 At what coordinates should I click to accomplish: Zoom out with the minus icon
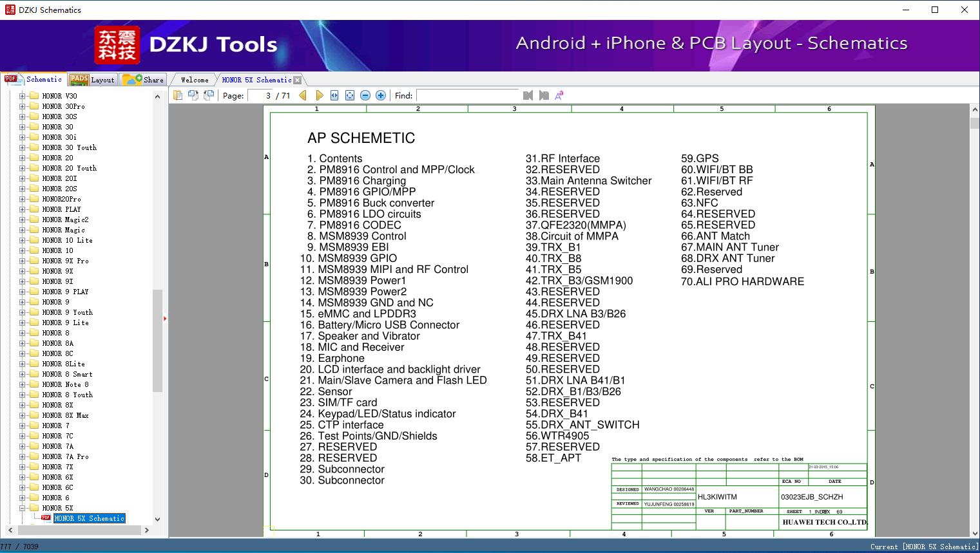click(x=365, y=95)
